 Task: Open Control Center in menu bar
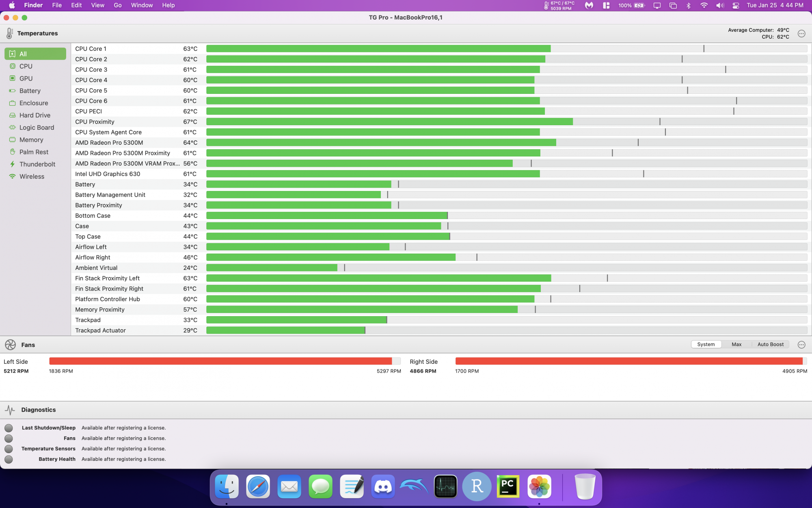coord(736,5)
